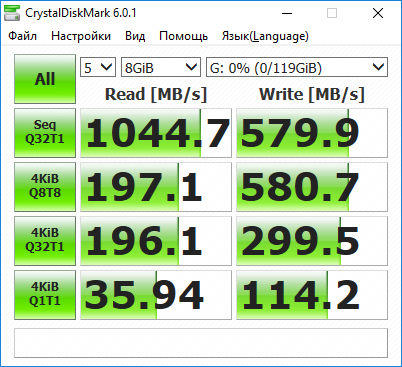Viewport: 402px width, 367px height.
Task: Close the CrystalDiskMark window
Action: pos(378,13)
